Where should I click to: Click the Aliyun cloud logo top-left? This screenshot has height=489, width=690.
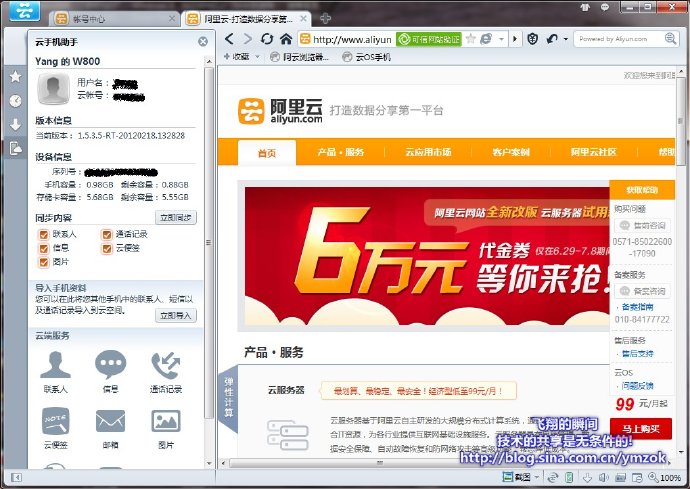[24, 11]
